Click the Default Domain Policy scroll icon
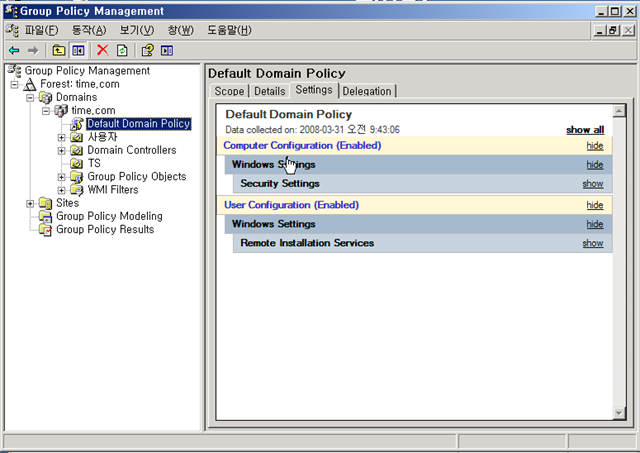This screenshot has width=640, height=453. [77, 124]
